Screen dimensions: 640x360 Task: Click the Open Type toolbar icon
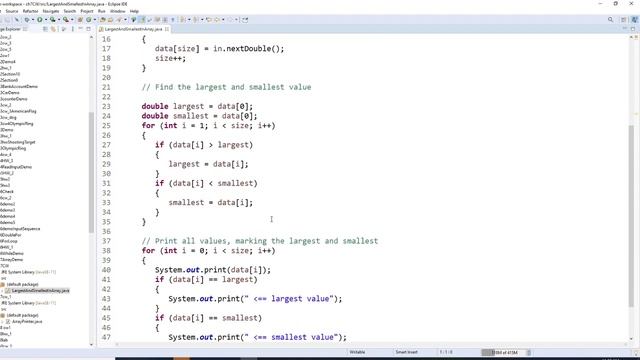[102, 20]
